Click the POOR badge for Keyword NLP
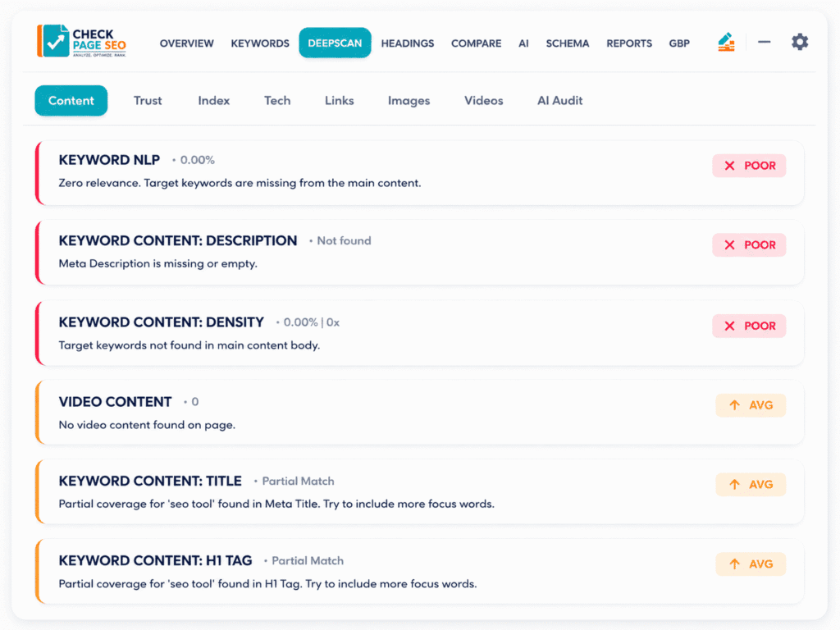 749,166
